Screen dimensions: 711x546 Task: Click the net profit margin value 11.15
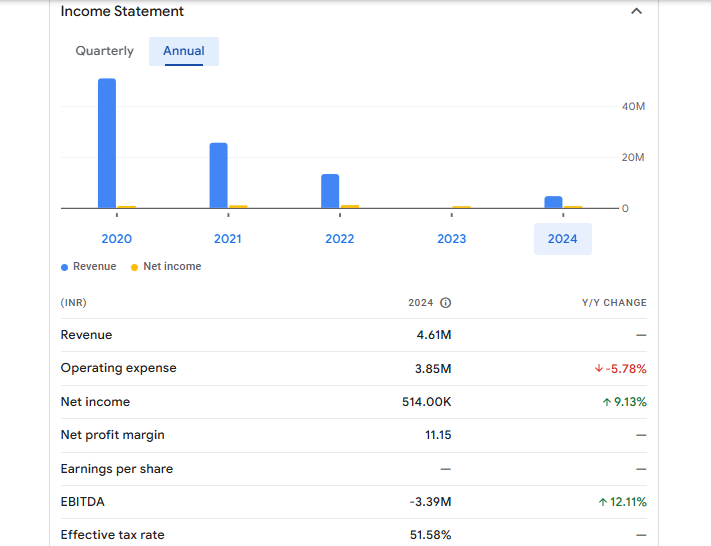click(x=438, y=435)
